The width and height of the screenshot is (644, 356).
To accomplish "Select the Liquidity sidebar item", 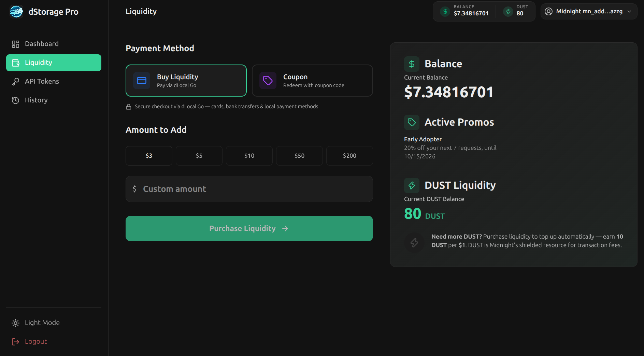I will click(x=54, y=63).
